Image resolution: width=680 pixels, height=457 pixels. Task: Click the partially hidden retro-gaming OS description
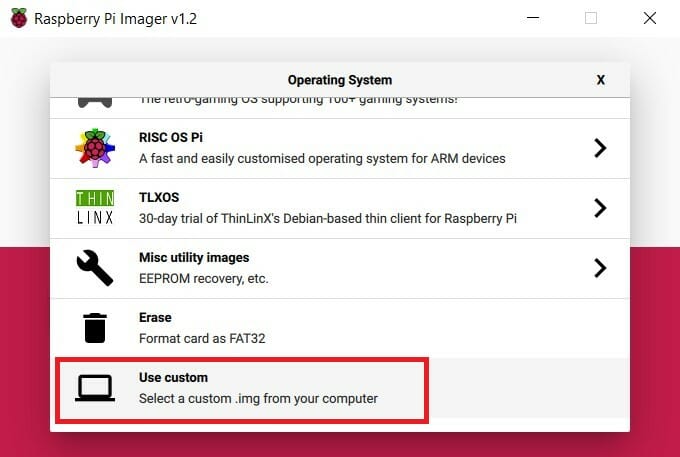point(298,101)
